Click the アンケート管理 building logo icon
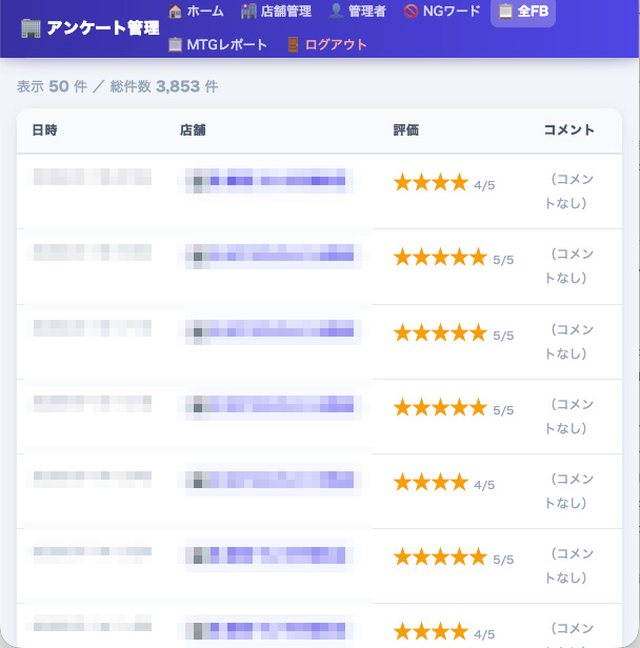This screenshot has height=648, width=640. click(x=31, y=29)
